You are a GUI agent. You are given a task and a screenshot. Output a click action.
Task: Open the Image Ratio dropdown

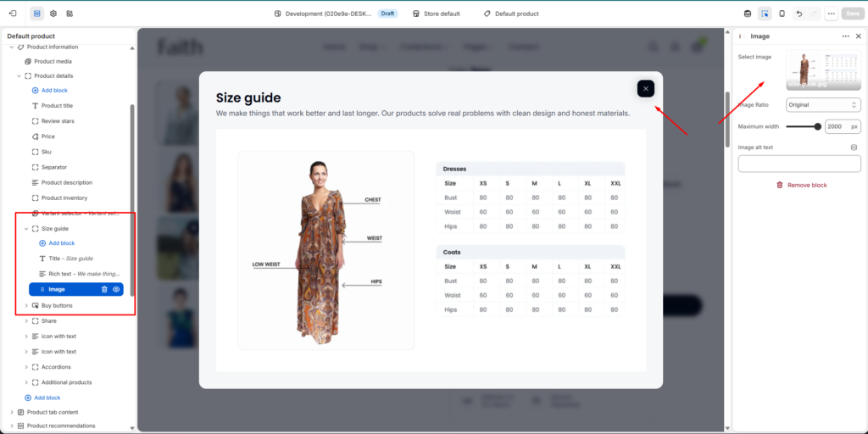(x=824, y=104)
